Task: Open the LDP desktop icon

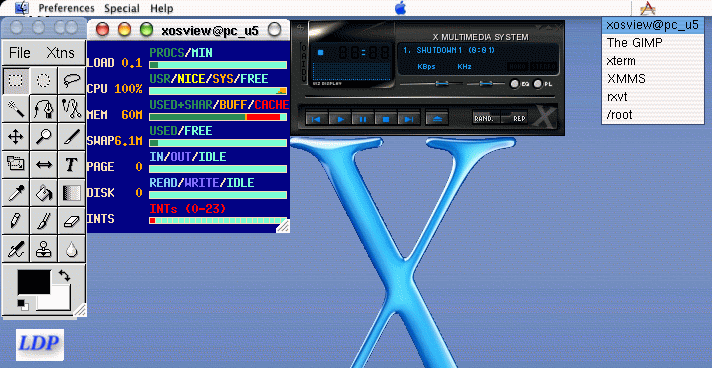Action: point(40,344)
